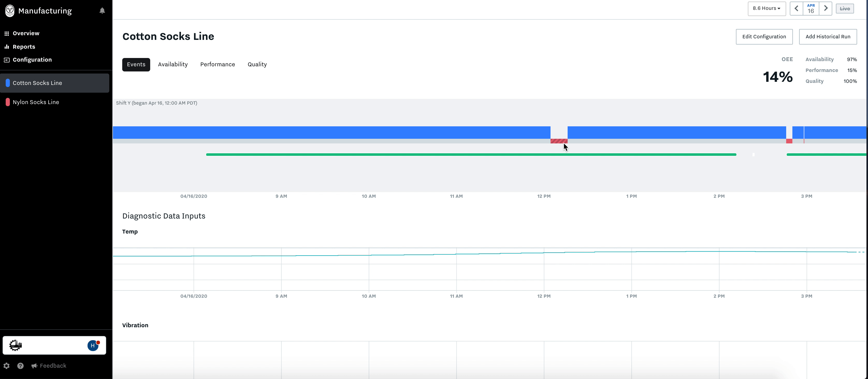Screen dimensions: 868x379
Task: Click the Feedback link
Action: [x=53, y=366]
